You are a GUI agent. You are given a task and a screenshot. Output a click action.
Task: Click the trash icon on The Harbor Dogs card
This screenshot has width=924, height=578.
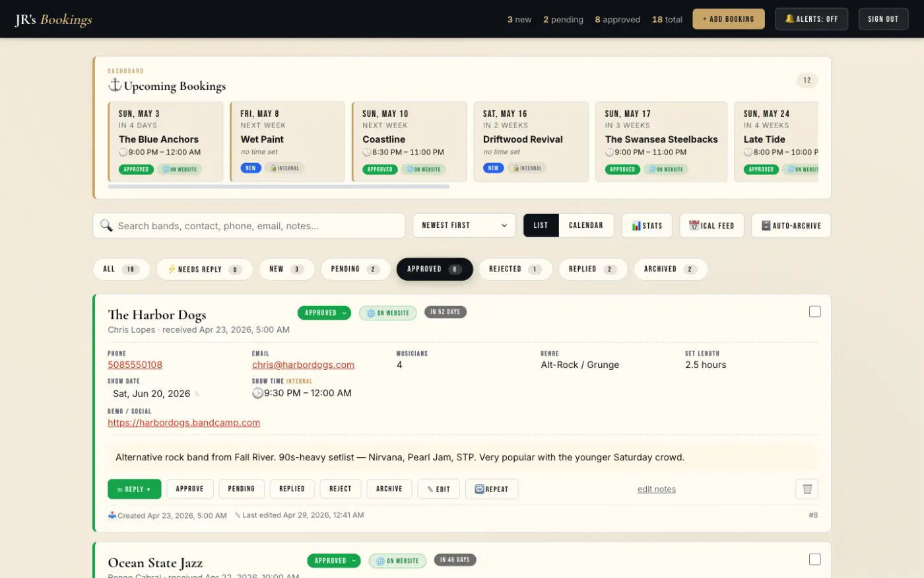(x=806, y=489)
